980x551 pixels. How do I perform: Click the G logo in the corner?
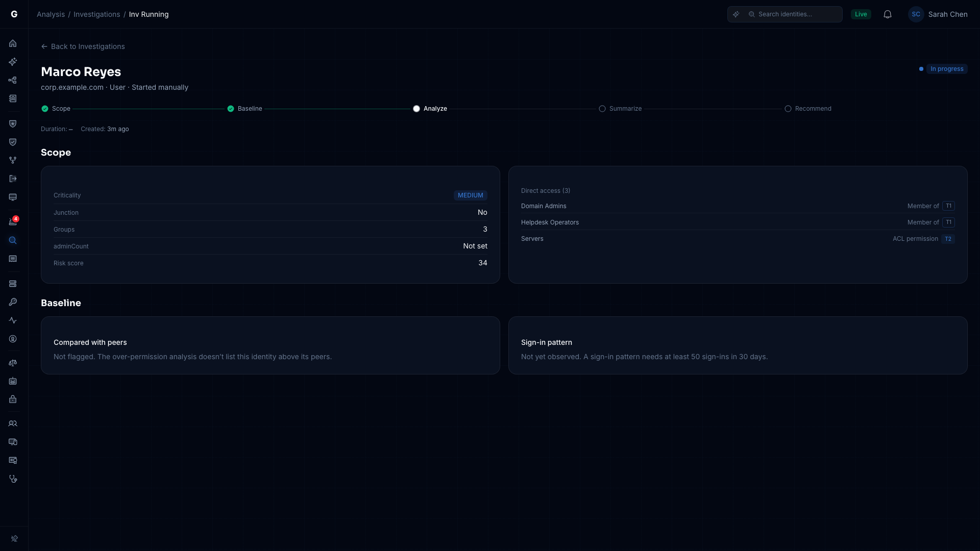[x=14, y=14]
